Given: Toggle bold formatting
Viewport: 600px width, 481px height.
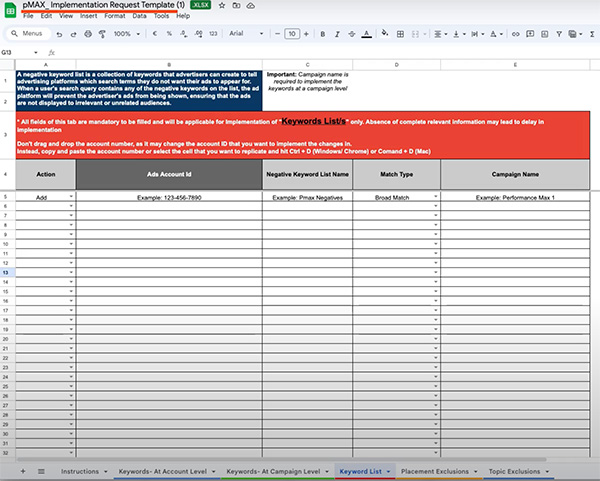Looking at the screenshot, I should [323, 34].
